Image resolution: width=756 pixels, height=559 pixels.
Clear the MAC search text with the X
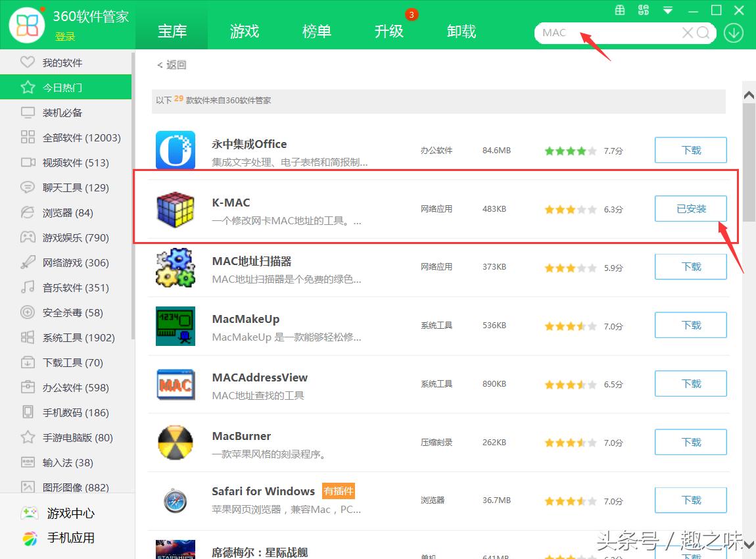(x=688, y=32)
